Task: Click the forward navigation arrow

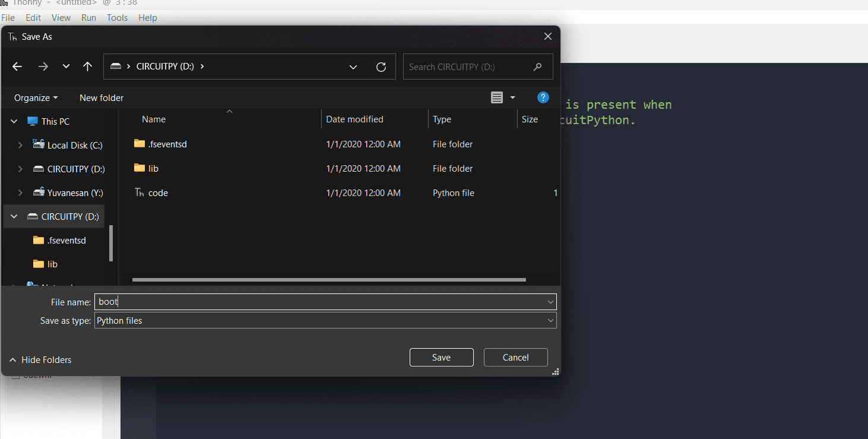Action: [x=43, y=66]
